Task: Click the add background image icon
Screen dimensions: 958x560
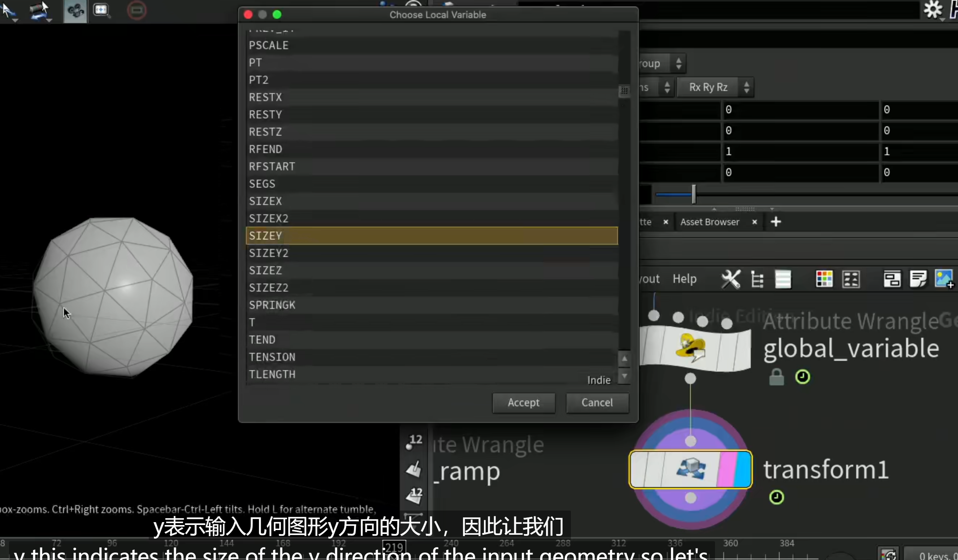Action: click(944, 279)
